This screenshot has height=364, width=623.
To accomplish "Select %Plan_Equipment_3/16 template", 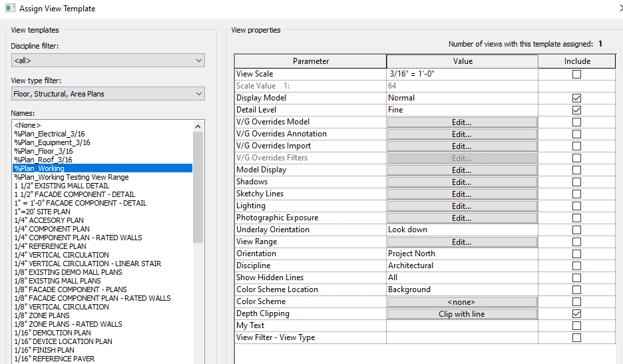I will [x=52, y=142].
